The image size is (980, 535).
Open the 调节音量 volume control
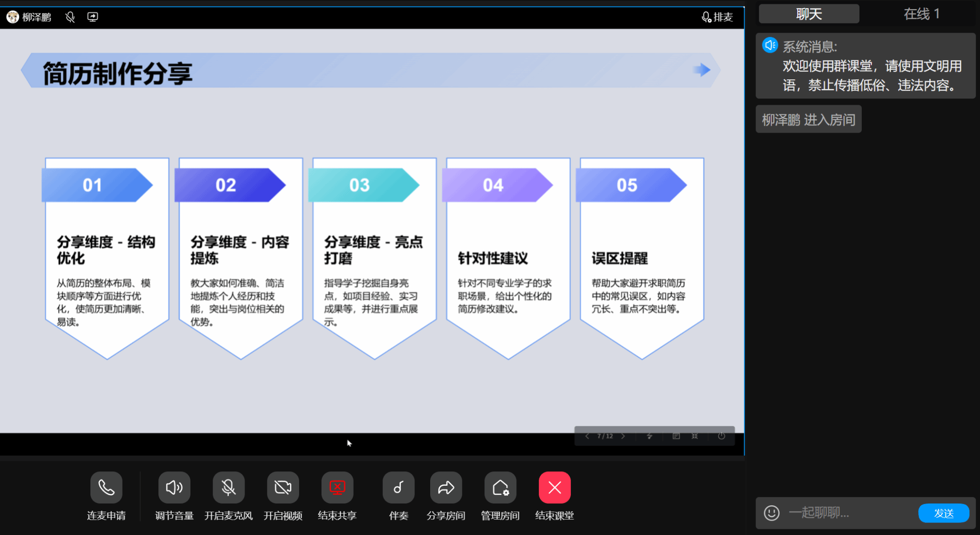[x=174, y=488]
